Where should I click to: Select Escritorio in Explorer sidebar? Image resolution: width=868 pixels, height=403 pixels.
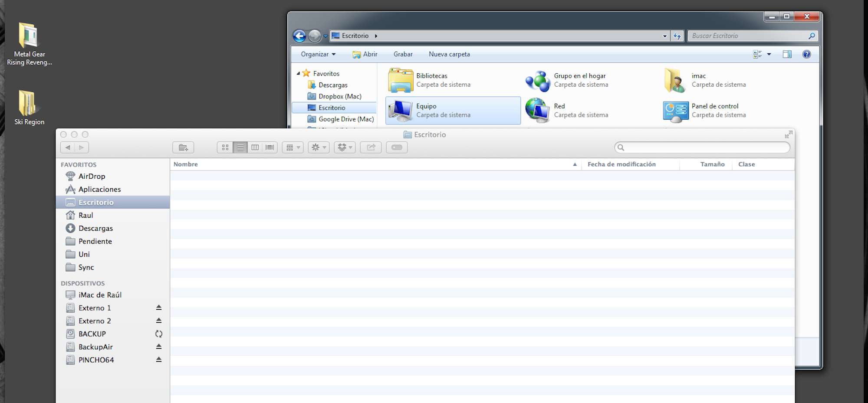(334, 108)
